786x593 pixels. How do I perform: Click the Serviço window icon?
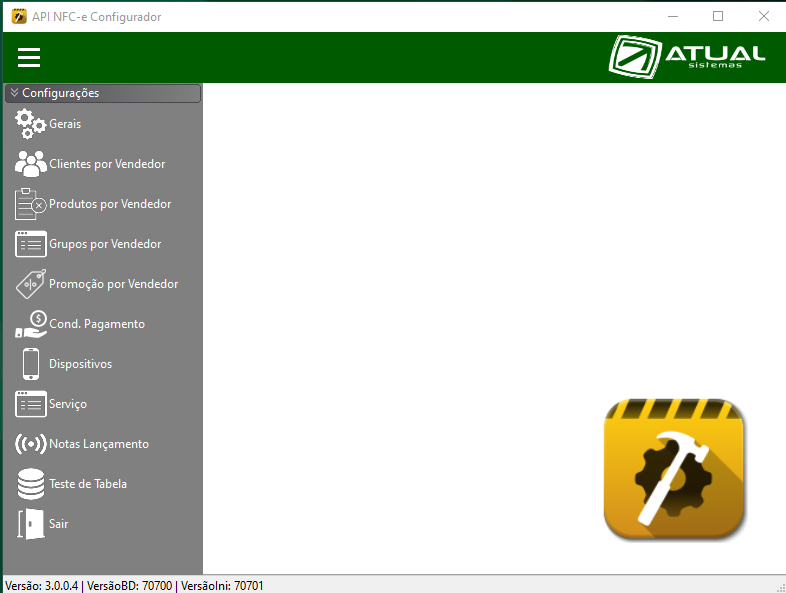coord(31,404)
